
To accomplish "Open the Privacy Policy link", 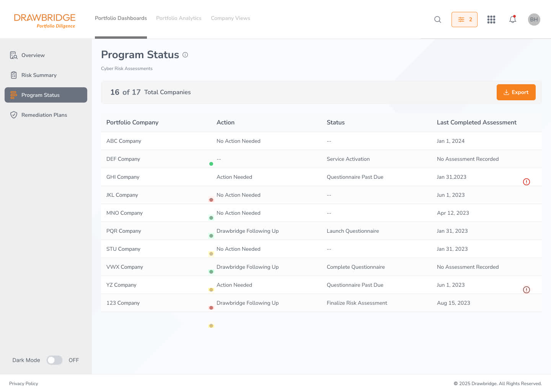I will click(24, 384).
